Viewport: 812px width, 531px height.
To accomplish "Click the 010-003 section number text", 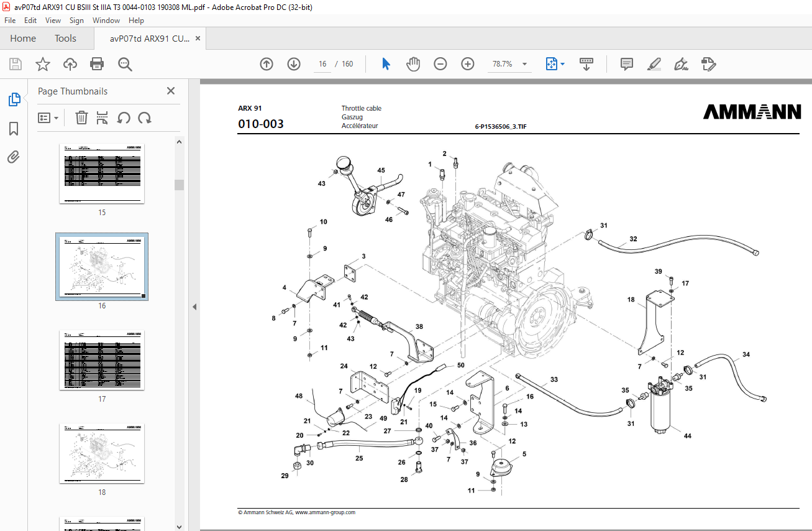I will tap(261, 124).
